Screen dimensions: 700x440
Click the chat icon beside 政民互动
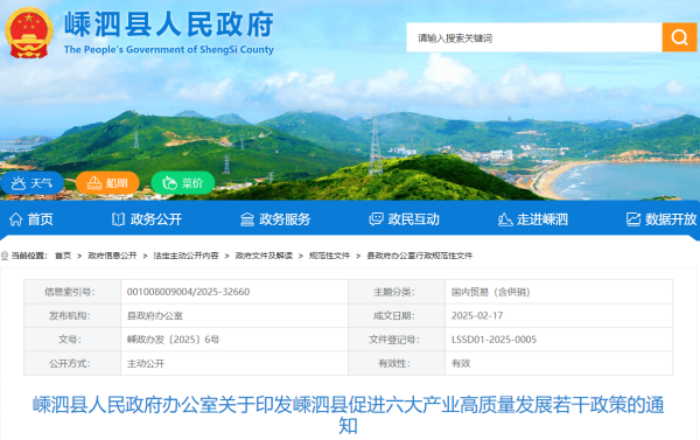point(376,219)
